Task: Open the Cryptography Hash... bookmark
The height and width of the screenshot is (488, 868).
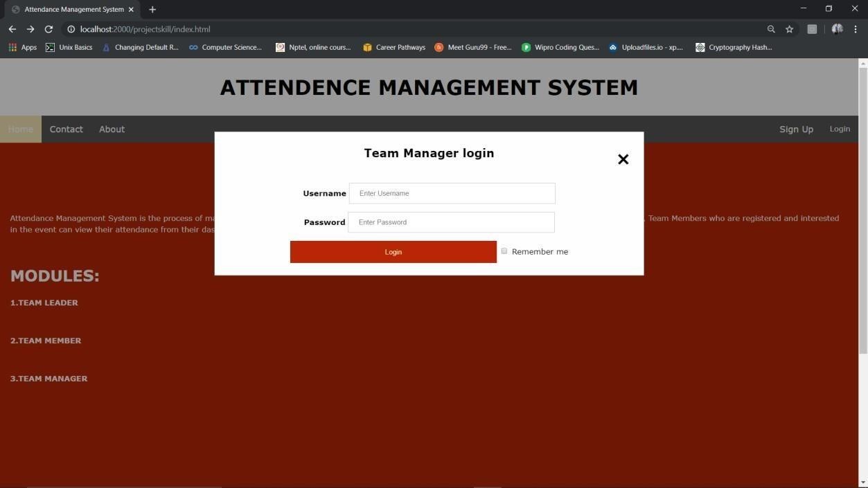Action: pyautogui.click(x=734, y=48)
